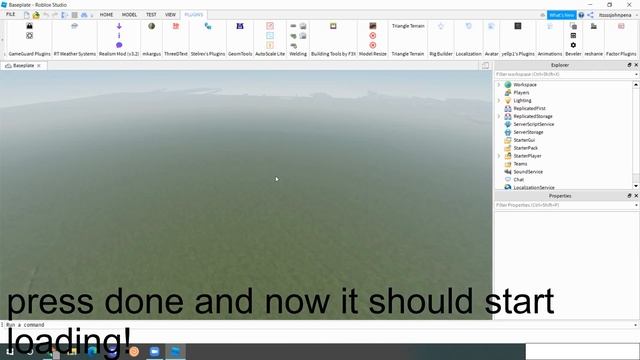
Task: Expand the ReplicatedStorage tree node
Action: tap(498, 116)
